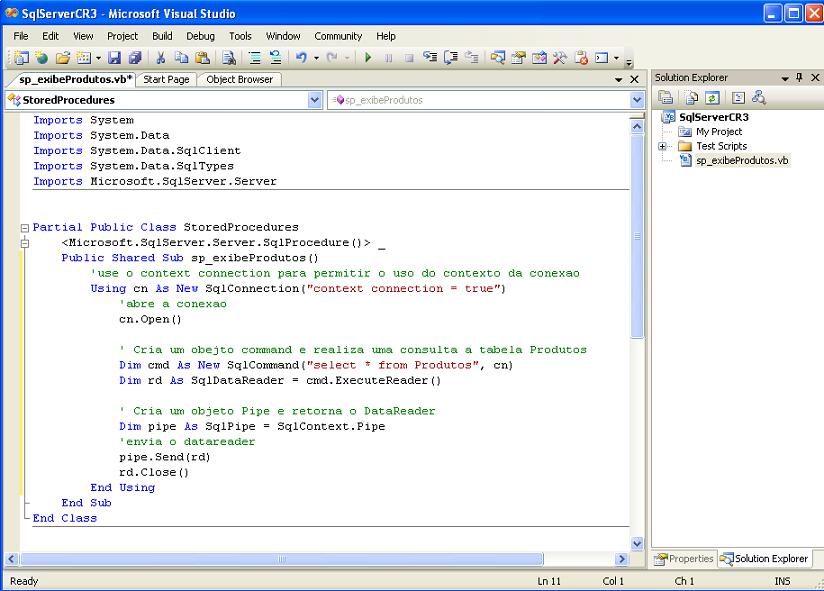Click the Save All multiple-floppies icon
This screenshot has height=591, width=824.
pyautogui.click(x=136, y=57)
